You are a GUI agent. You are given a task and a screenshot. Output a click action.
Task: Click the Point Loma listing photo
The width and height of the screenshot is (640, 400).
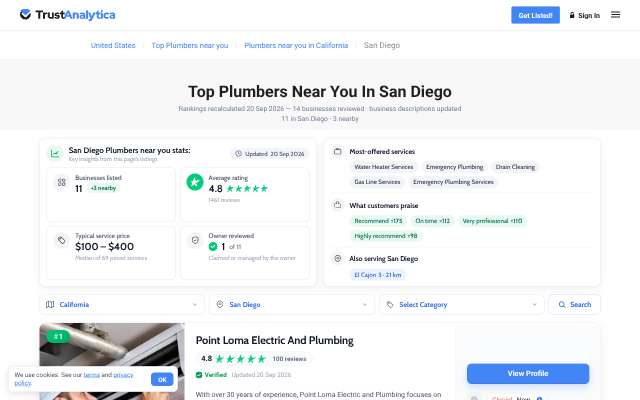pyautogui.click(x=112, y=362)
